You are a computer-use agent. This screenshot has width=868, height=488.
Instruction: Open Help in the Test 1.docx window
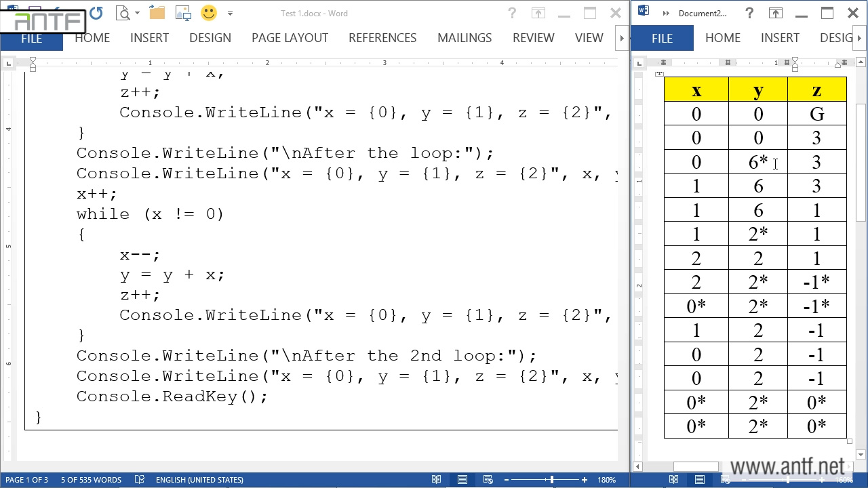tap(512, 13)
